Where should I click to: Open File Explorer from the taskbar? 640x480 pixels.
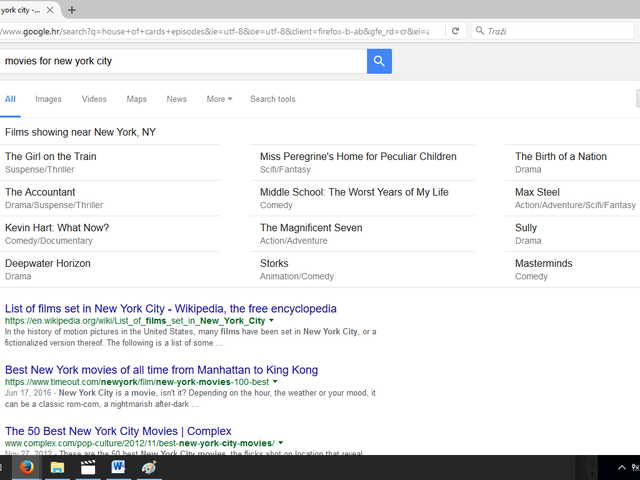57,467
